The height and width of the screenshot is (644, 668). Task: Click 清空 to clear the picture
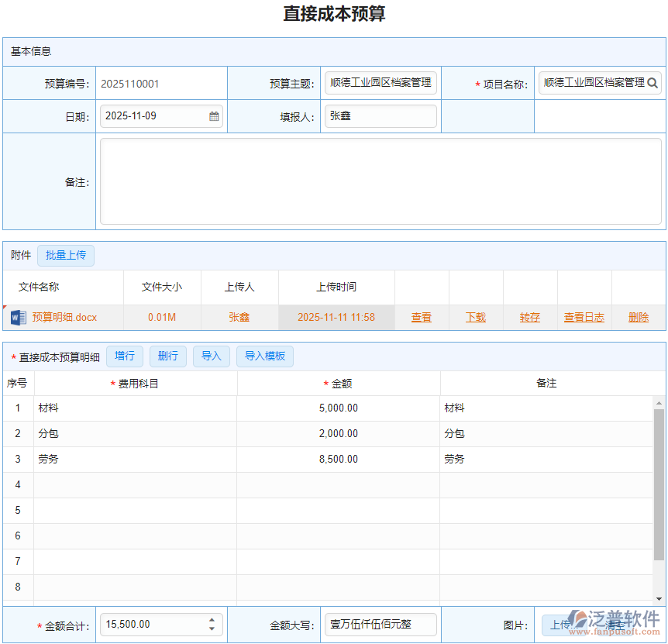click(615, 625)
